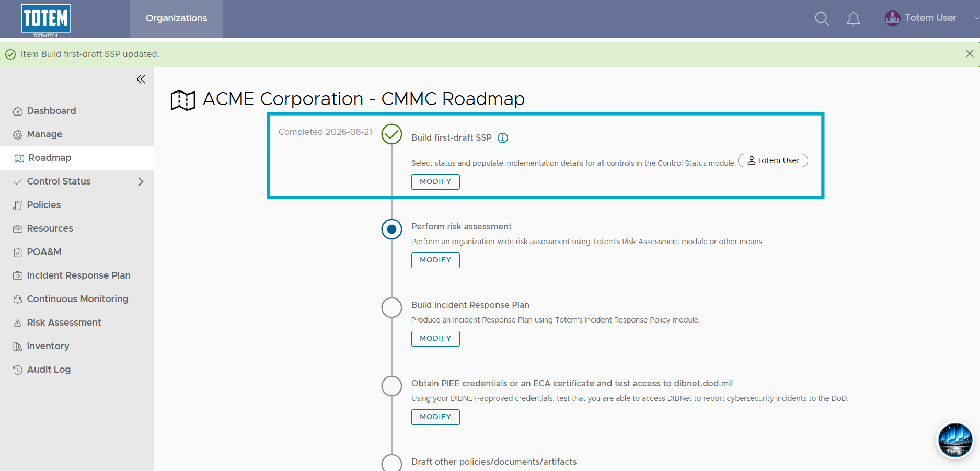
Task: Open the Organizations tab
Action: point(176,19)
